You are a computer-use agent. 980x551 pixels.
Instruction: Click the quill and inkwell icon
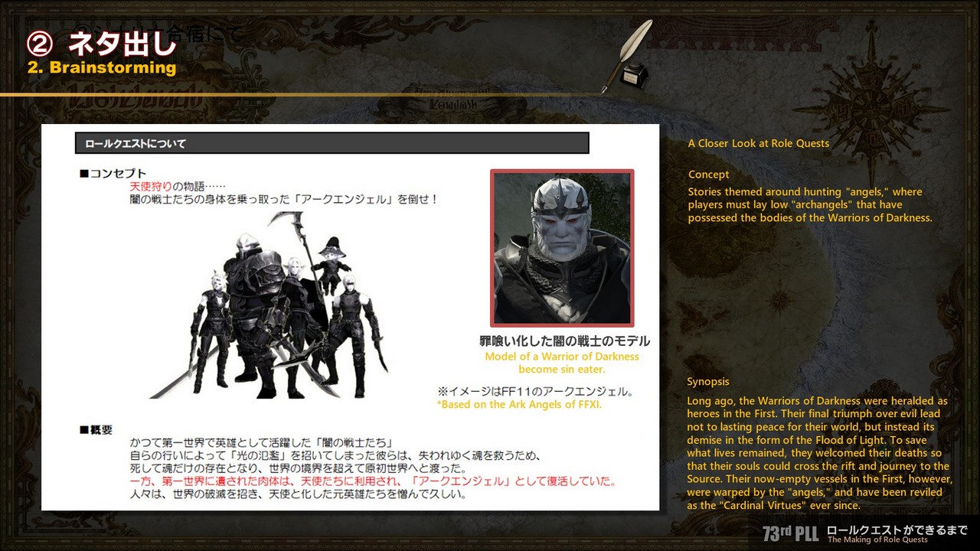(x=627, y=57)
